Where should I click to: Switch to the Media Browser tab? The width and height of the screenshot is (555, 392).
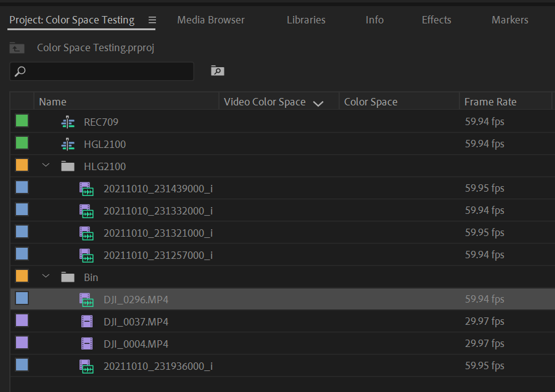click(210, 19)
